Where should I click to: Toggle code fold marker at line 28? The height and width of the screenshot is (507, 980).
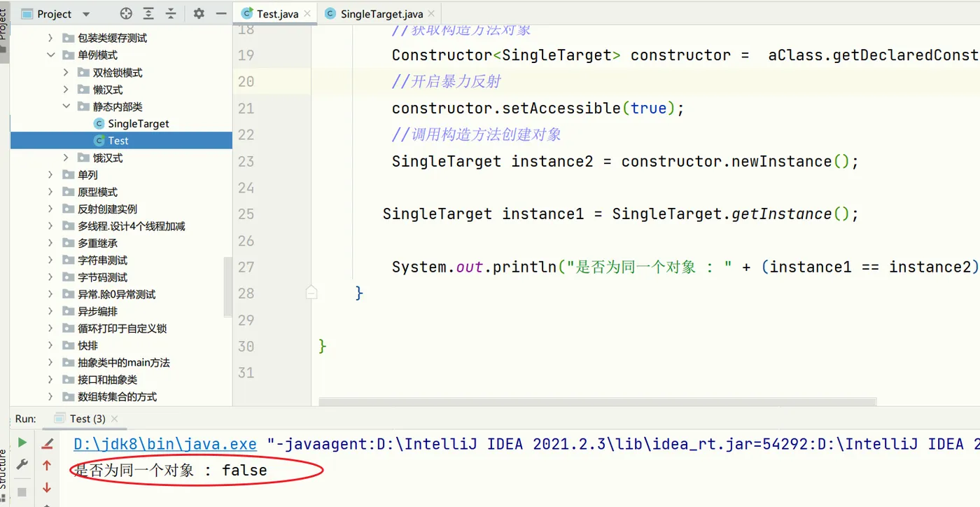coord(311,293)
